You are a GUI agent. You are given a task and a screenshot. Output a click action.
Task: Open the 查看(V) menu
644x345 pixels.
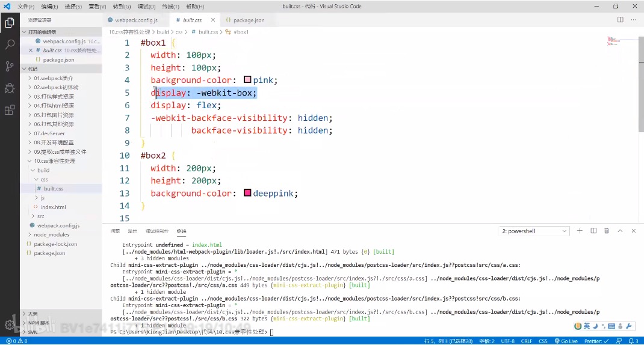(98, 6)
